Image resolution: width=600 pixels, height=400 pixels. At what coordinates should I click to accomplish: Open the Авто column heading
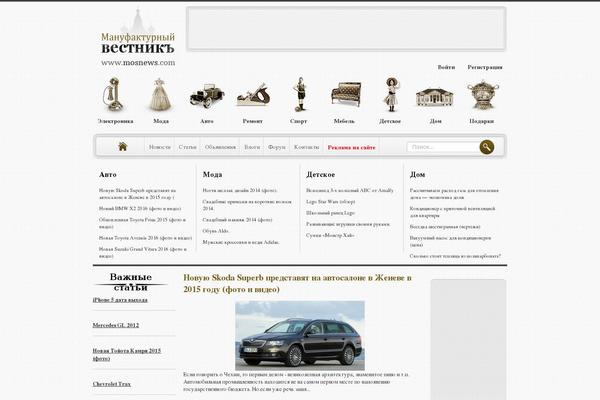tap(108, 175)
